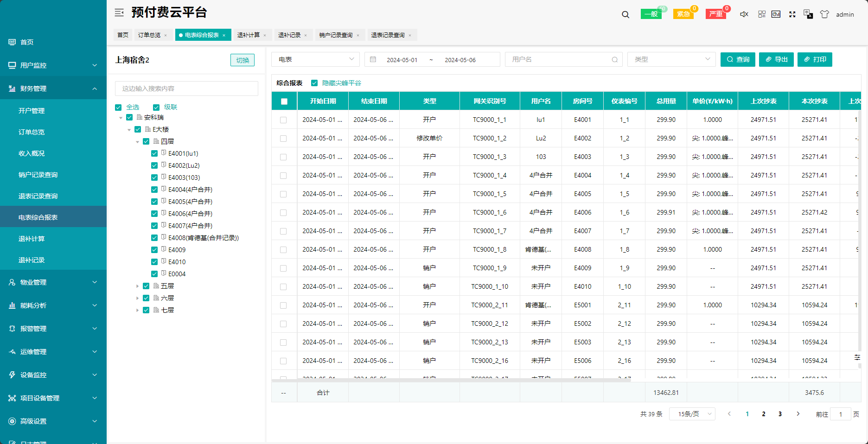Open 收入概况 in the sidebar menu
Viewport: 868px width, 444px height.
[32, 153]
